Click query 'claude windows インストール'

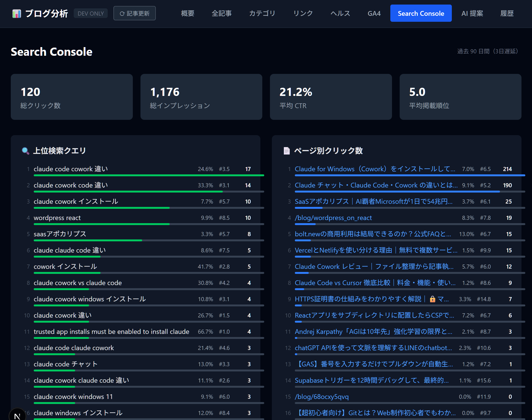tap(78, 413)
